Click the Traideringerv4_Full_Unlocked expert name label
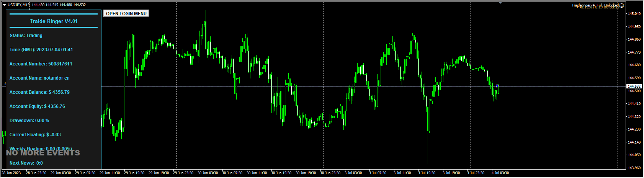644x178 pixels. [595, 5]
